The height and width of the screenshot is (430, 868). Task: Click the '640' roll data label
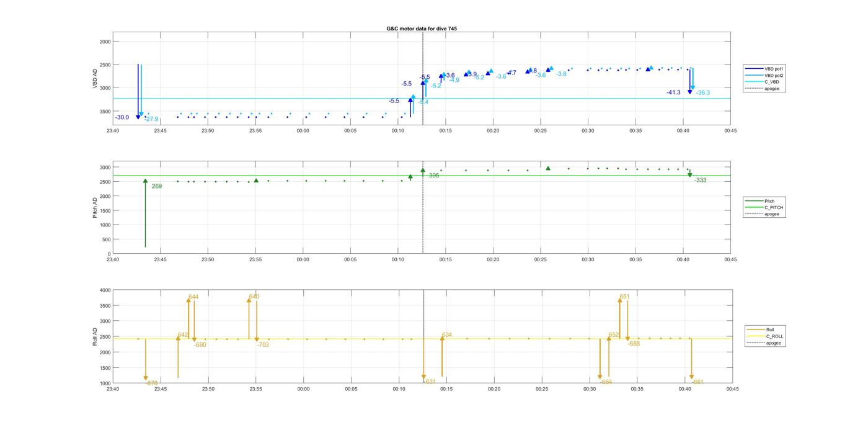(254, 297)
